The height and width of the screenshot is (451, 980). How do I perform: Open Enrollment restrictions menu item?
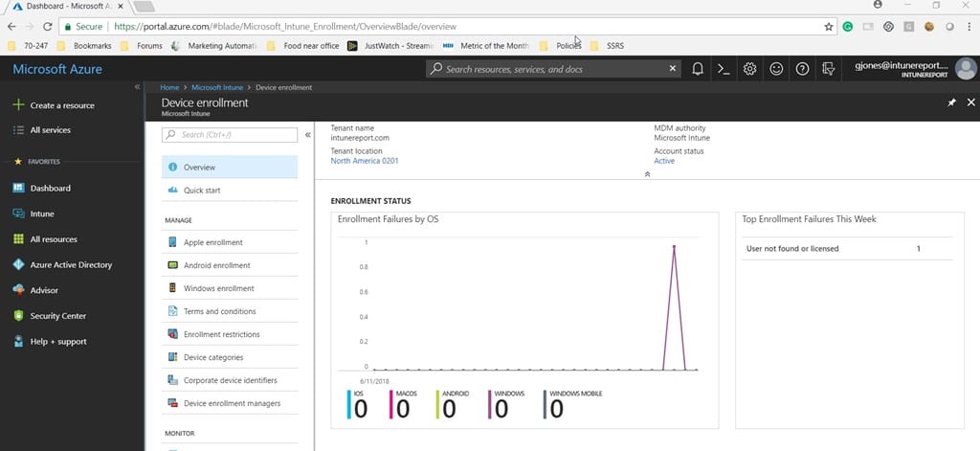click(x=230, y=334)
